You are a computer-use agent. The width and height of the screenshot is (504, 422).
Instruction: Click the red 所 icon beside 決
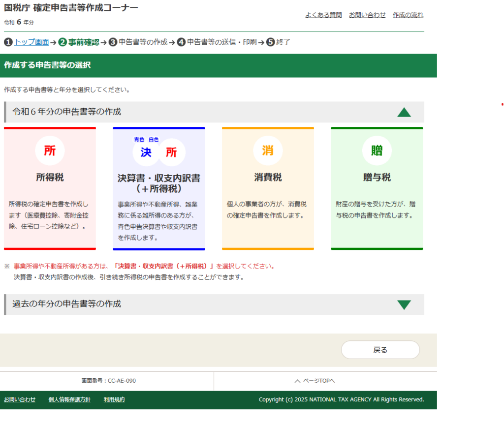tap(171, 152)
